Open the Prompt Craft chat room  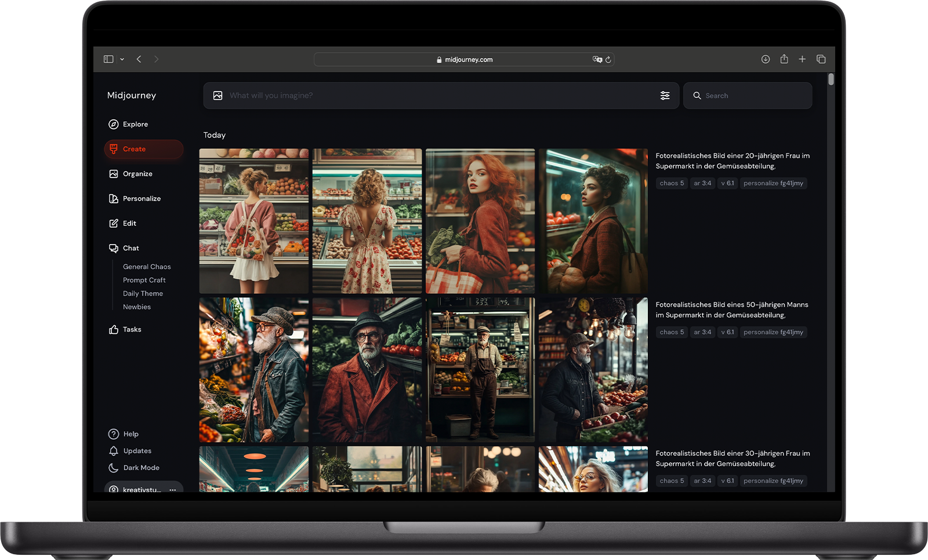144,280
